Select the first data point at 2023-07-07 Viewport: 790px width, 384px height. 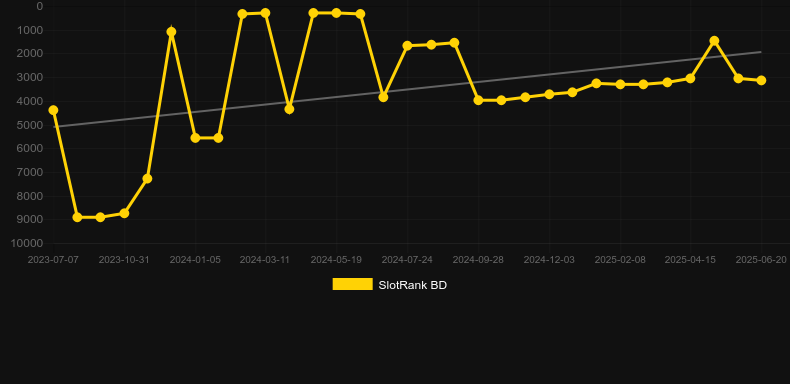point(53,110)
